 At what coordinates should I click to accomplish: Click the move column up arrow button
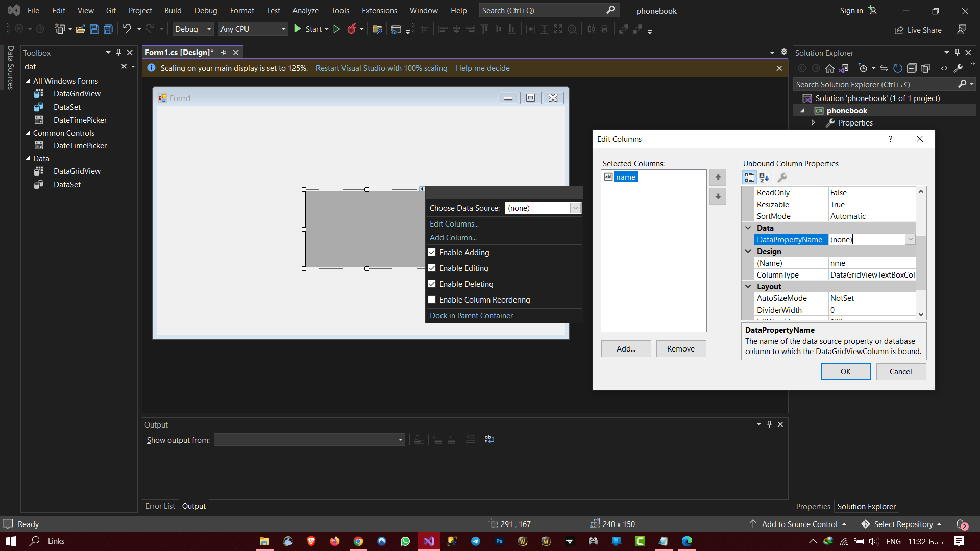pos(718,177)
